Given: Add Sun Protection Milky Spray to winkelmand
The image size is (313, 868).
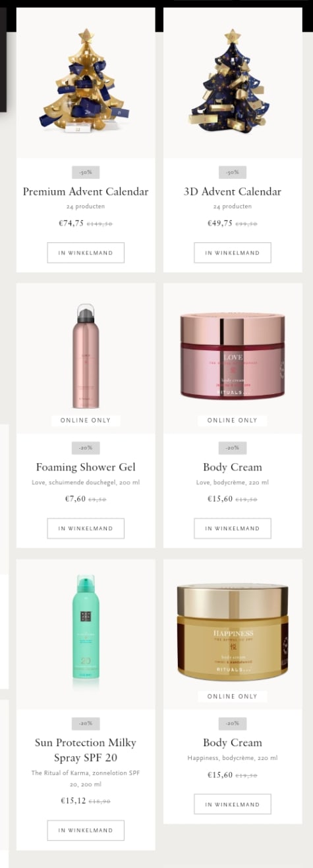Looking at the screenshot, I should [86, 830].
